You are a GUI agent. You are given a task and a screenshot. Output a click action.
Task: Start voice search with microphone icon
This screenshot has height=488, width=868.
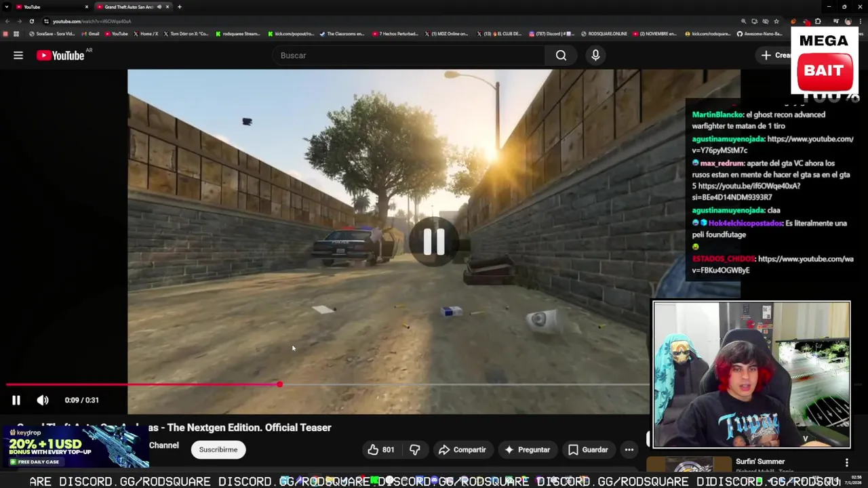coord(595,56)
